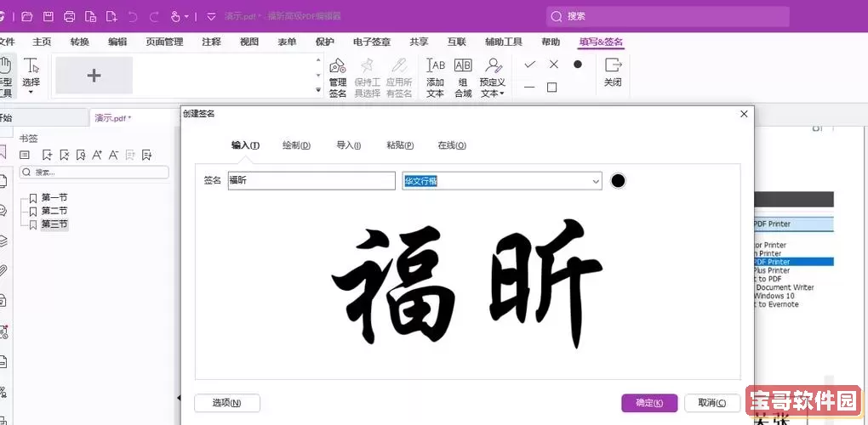Open the 填写&签名 ribbon tab

tap(601, 42)
